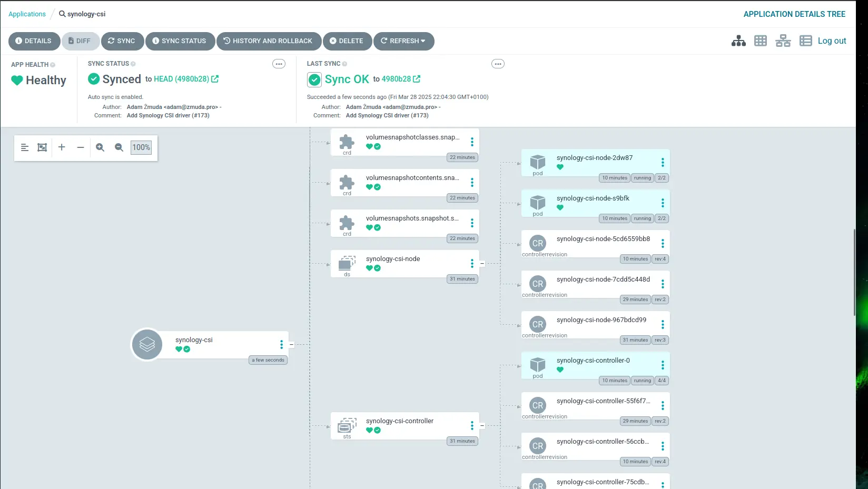Image resolution: width=868 pixels, height=489 pixels.
Task: Go to Applications breadcrumb link
Action: [27, 14]
